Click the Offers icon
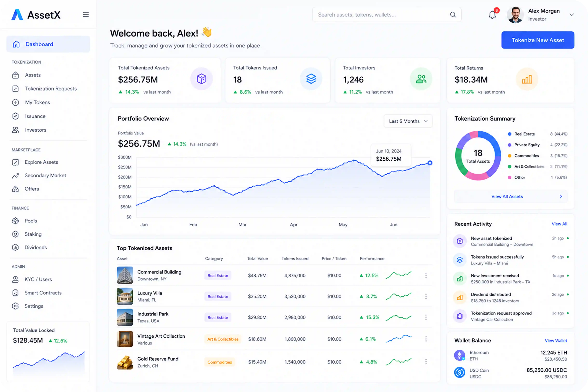The image size is (588, 392). click(x=16, y=189)
